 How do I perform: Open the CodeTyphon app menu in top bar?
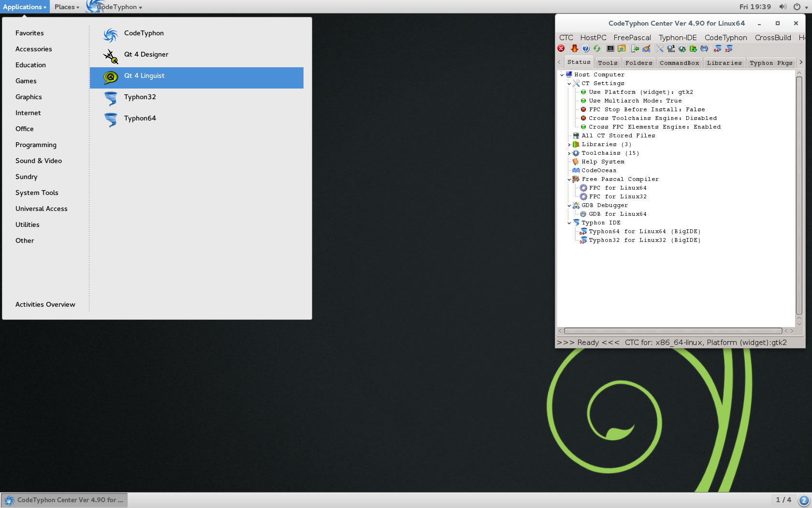click(x=115, y=7)
